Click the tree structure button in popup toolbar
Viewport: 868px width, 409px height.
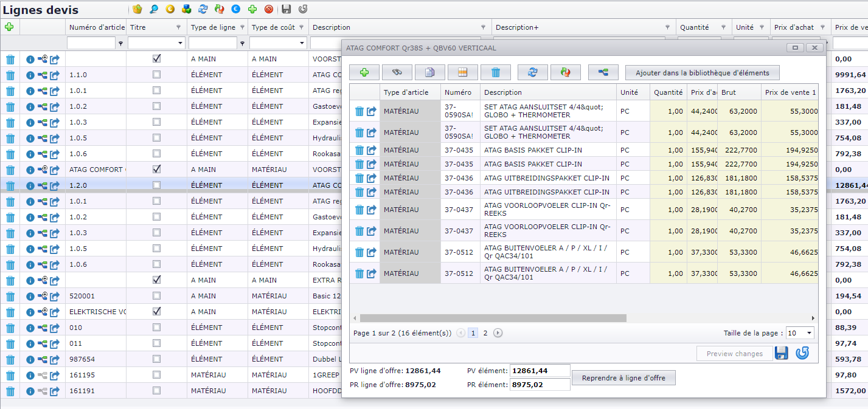point(603,72)
